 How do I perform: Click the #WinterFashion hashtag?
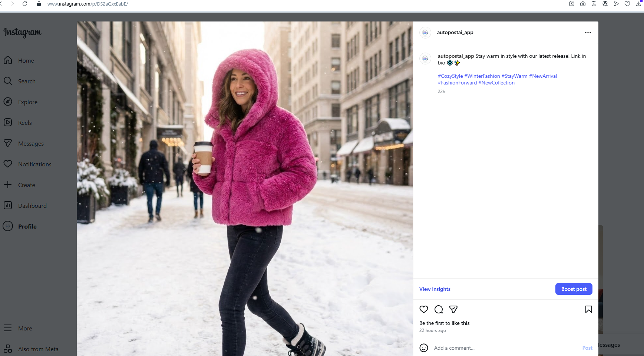[x=482, y=76]
